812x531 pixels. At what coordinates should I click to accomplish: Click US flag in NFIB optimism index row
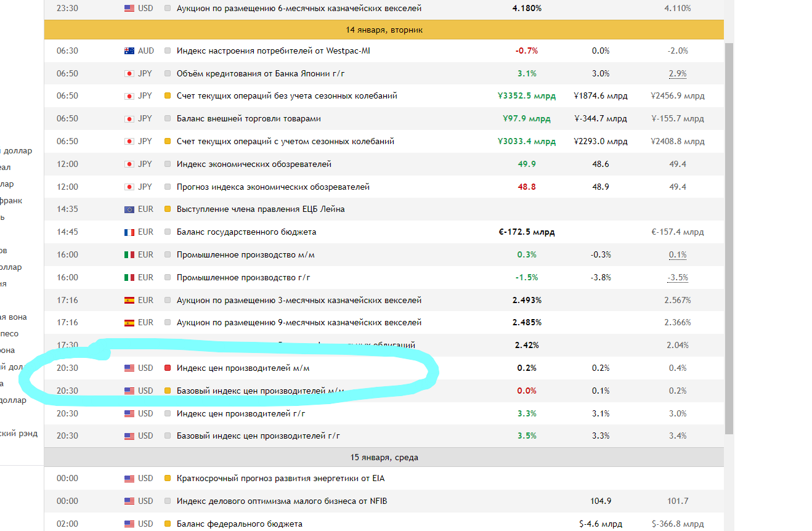129,501
